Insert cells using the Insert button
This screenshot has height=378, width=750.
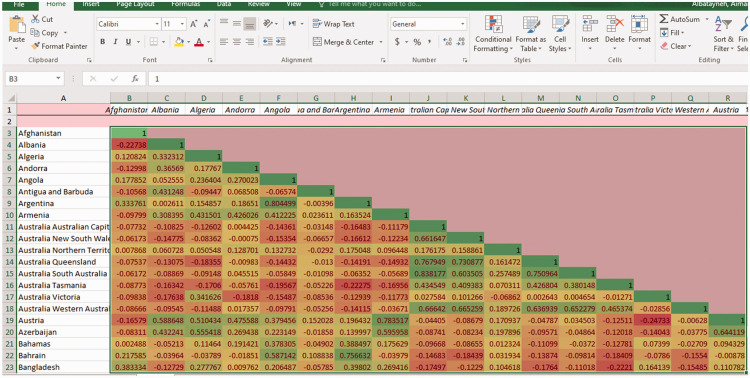tap(590, 33)
